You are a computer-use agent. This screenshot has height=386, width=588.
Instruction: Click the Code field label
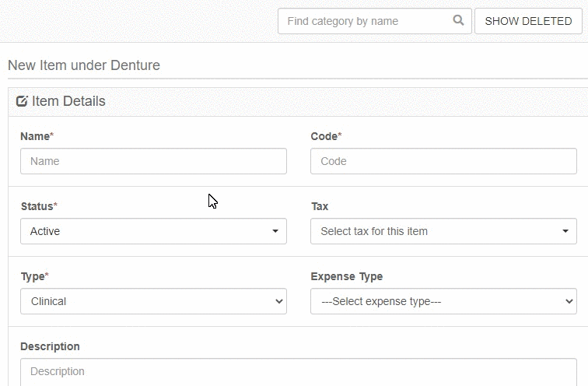[326, 136]
